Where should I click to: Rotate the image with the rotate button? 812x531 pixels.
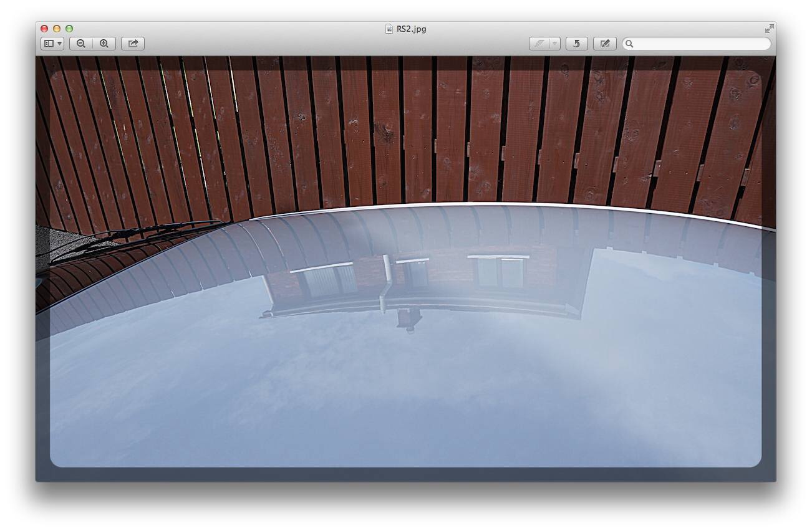click(x=576, y=44)
